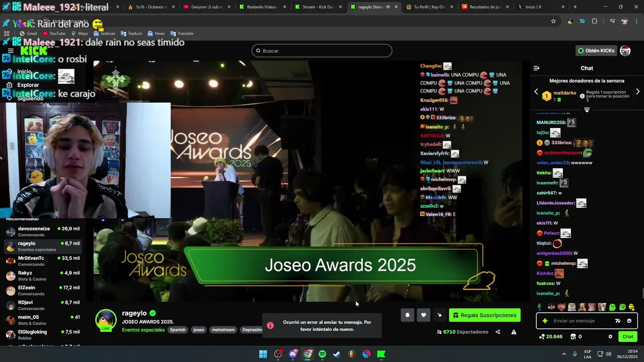Screen dimensions: 644x362
Task: Open Kick app icon in taskbar
Action: [x=381, y=354]
